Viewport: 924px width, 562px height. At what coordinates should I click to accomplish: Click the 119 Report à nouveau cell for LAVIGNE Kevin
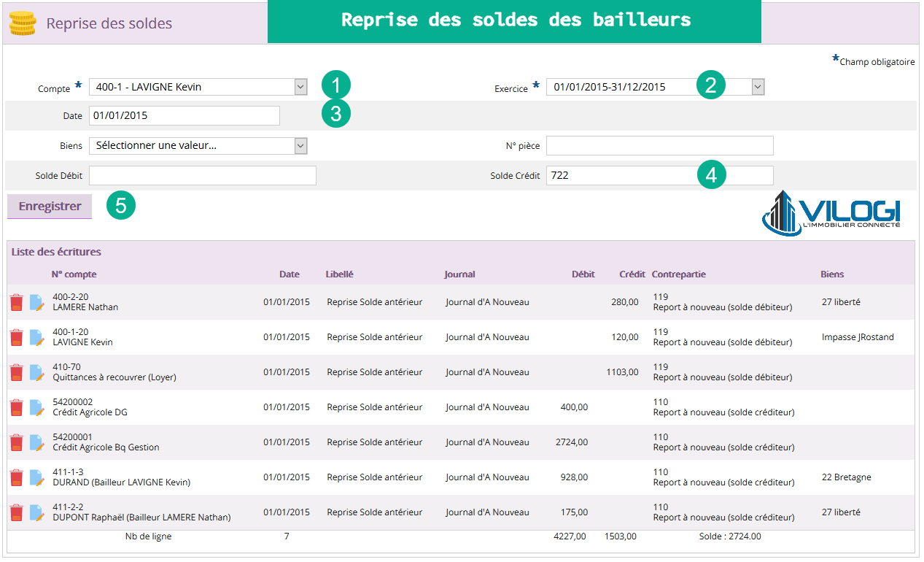pos(723,337)
